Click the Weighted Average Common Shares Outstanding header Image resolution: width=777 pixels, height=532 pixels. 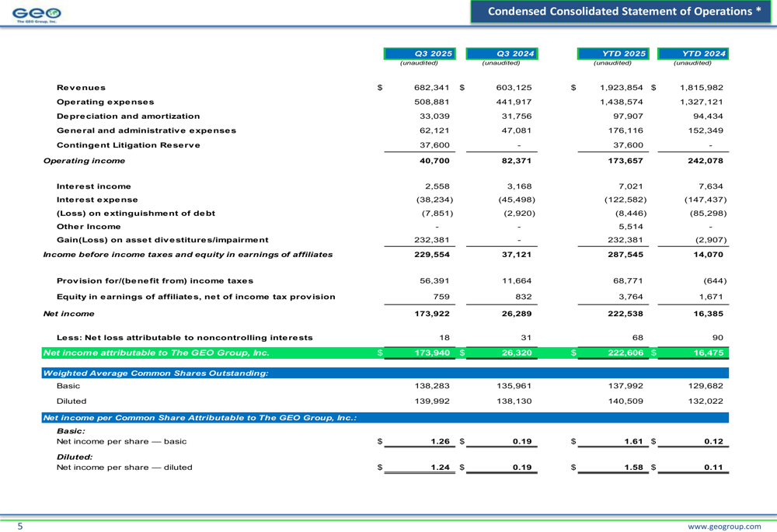tap(155, 374)
